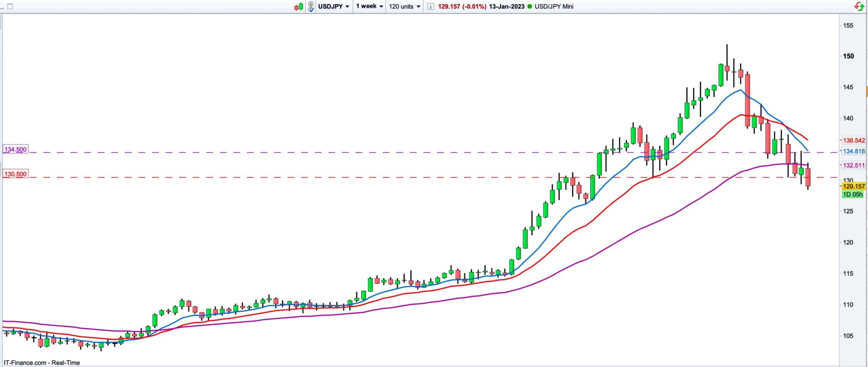Click the 134.818 blue moving average tag
The image size is (868, 367).
pyautogui.click(x=854, y=151)
